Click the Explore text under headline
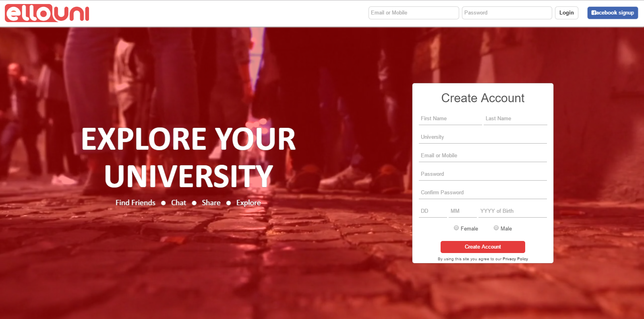The width and height of the screenshot is (644, 319). pyautogui.click(x=248, y=203)
